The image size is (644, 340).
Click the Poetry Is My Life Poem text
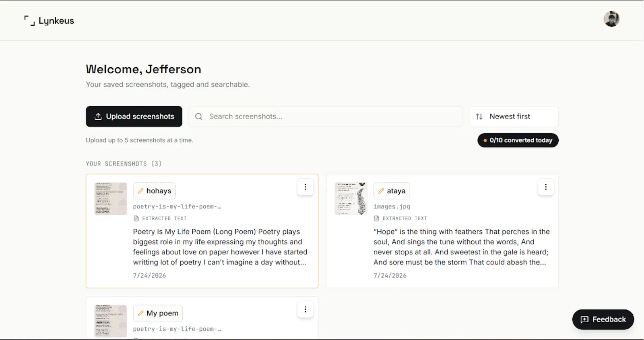pyautogui.click(x=220, y=247)
